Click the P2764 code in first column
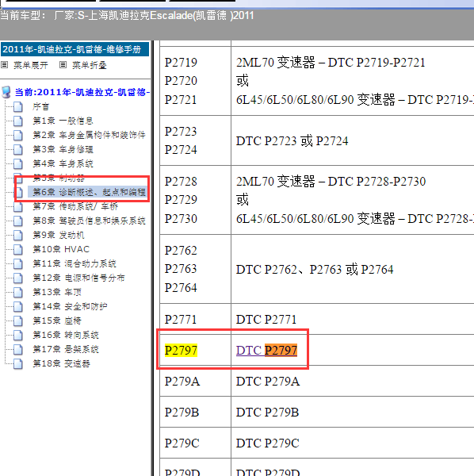The width and height of the screenshot is (474, 476). tap(181, 288)
